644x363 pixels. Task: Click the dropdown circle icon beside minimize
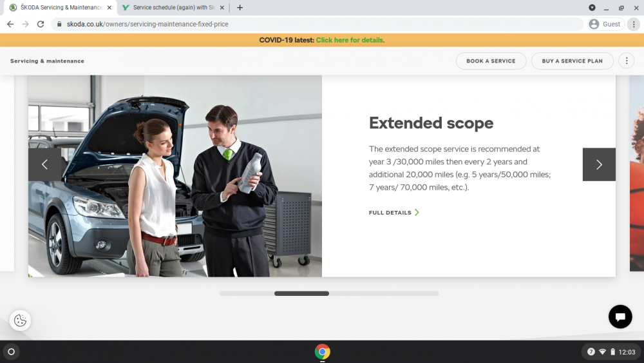tap(591, 7)
